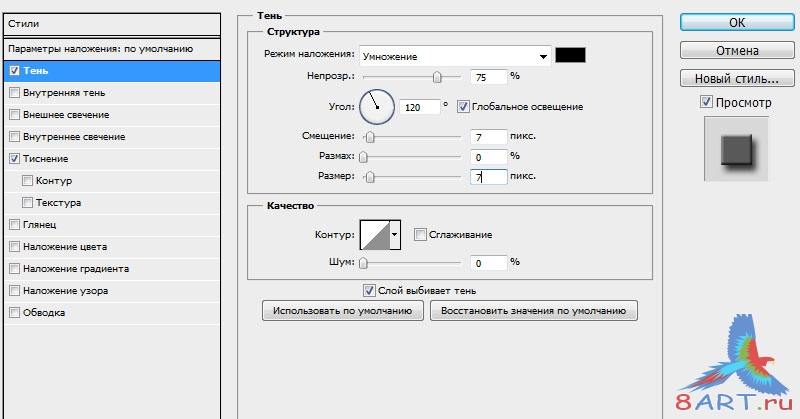This screenshot has width=800, height=419.
Task: Select the Внутренняя тень style row
Action: coord(112,93)
